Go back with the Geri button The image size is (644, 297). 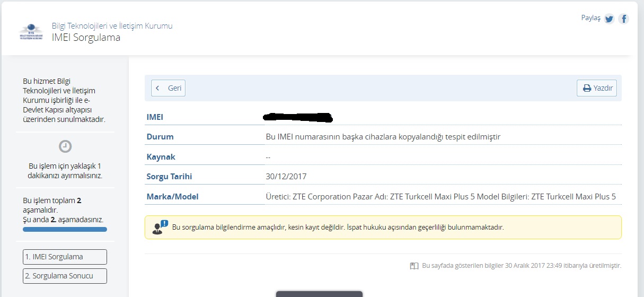[168, 88]
